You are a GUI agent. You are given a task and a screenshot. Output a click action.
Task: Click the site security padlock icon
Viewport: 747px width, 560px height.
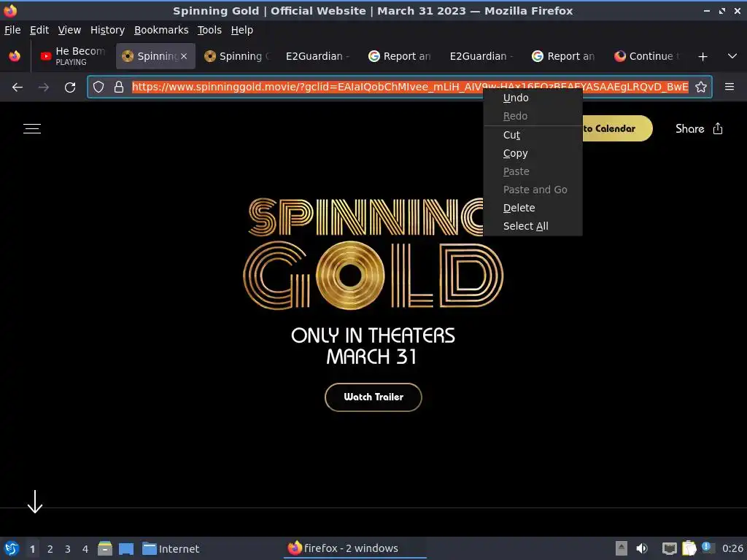(x=119, y=87)
